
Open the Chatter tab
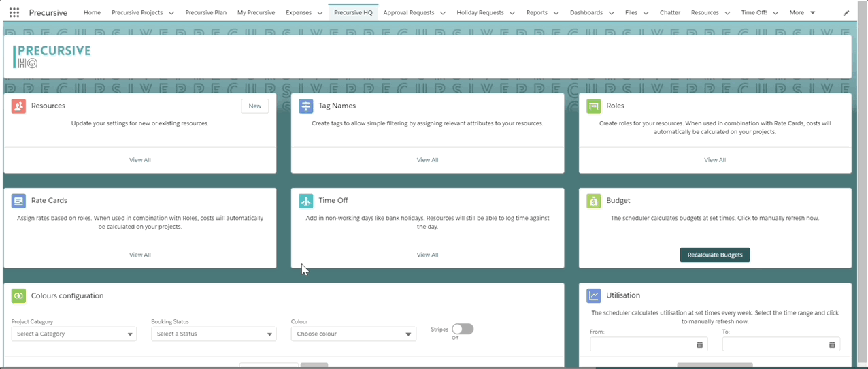click(x=670, y=12)
